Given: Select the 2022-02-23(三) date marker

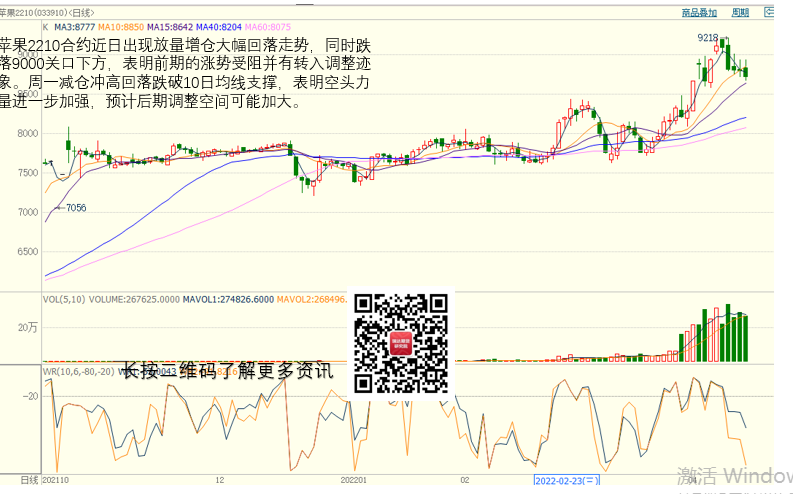Looking at the screenshot, I should (567, 481).
